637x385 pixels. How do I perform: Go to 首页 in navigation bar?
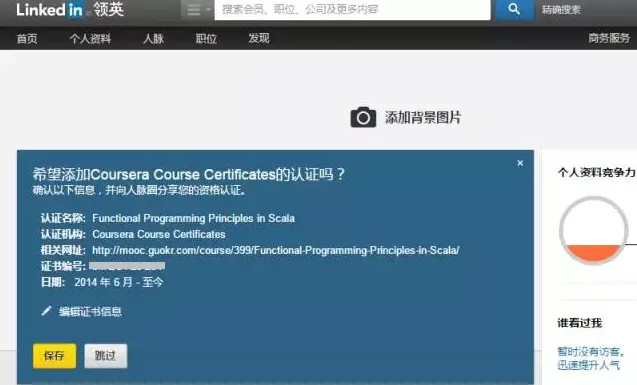[x=27, y=39]
